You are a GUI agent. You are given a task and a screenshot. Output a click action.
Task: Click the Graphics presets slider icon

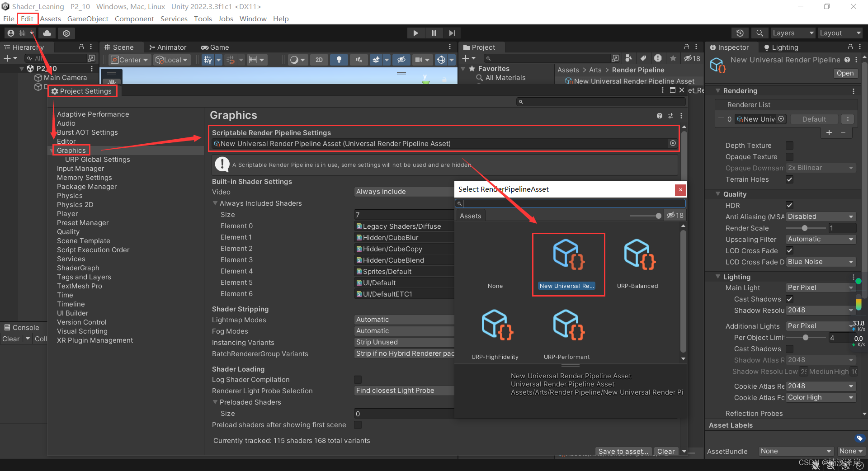670,116
